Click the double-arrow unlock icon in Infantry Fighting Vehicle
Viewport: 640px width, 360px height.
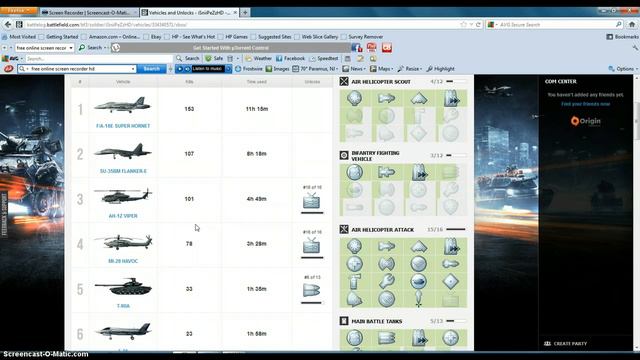pyautogui.click(x=419, y=172)
